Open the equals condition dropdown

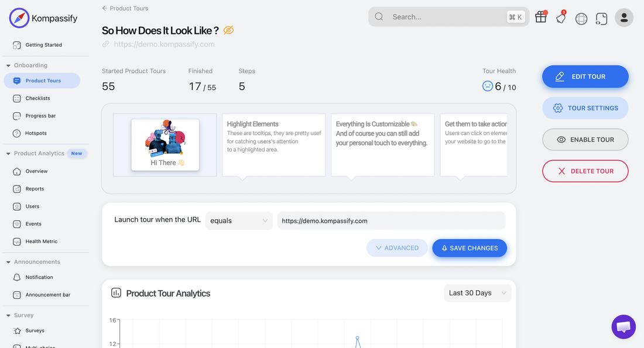(x=239, y=220)
